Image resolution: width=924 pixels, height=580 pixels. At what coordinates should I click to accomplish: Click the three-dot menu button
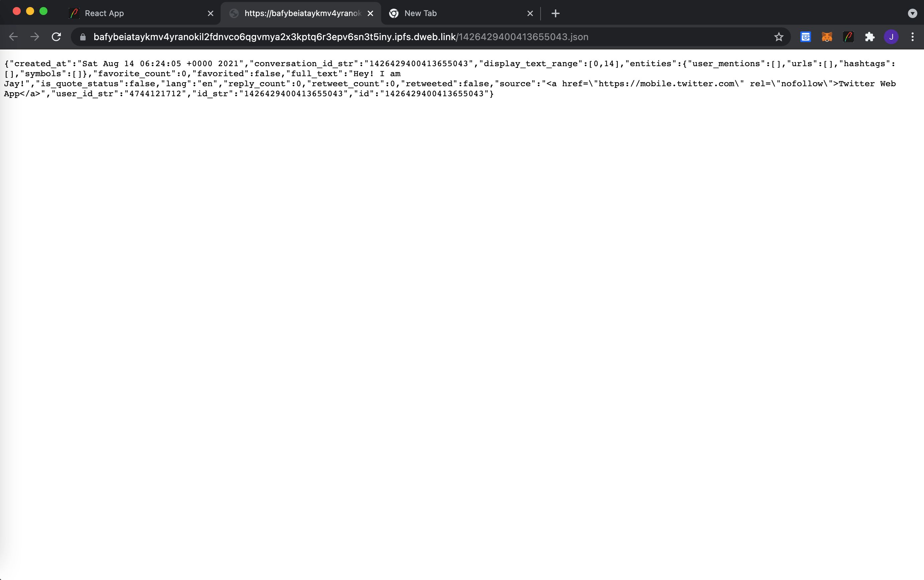[x=915, y=37]
